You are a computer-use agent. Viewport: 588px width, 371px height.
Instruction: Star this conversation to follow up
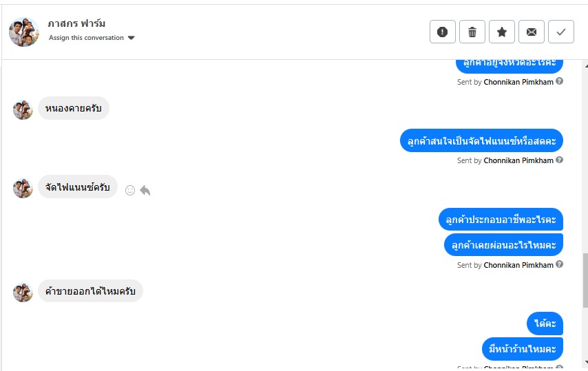502,32
